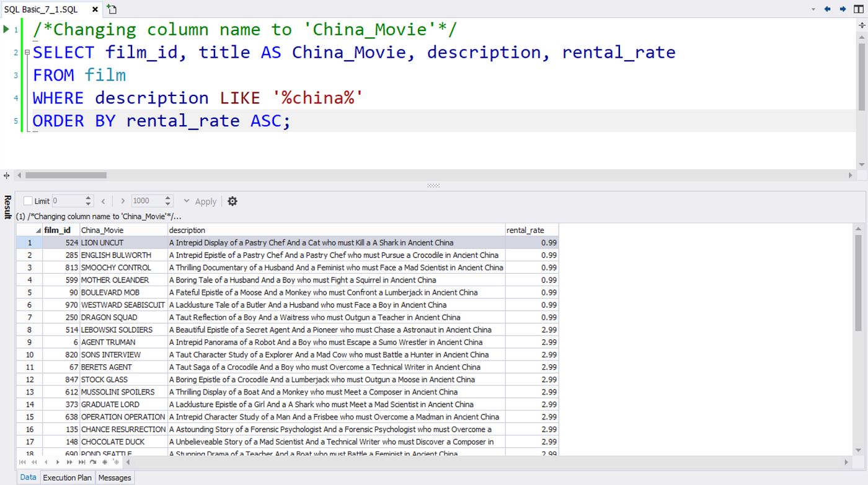868x485 pixels.
Task: Click the Apply button
Action: (205, 201)
